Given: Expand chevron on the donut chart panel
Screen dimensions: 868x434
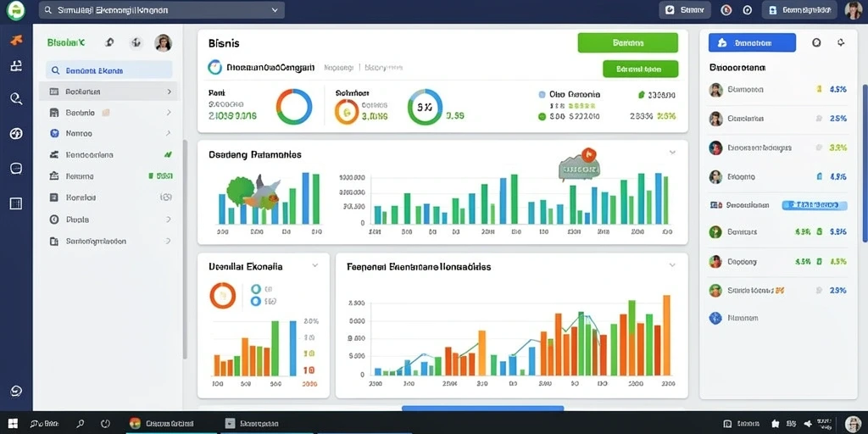Looking at the screenshot, I should pos(315,265).
